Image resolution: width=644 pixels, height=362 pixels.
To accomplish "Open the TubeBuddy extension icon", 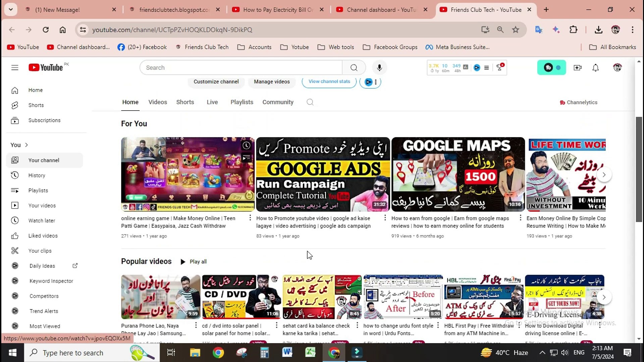I will pos(551,67).
